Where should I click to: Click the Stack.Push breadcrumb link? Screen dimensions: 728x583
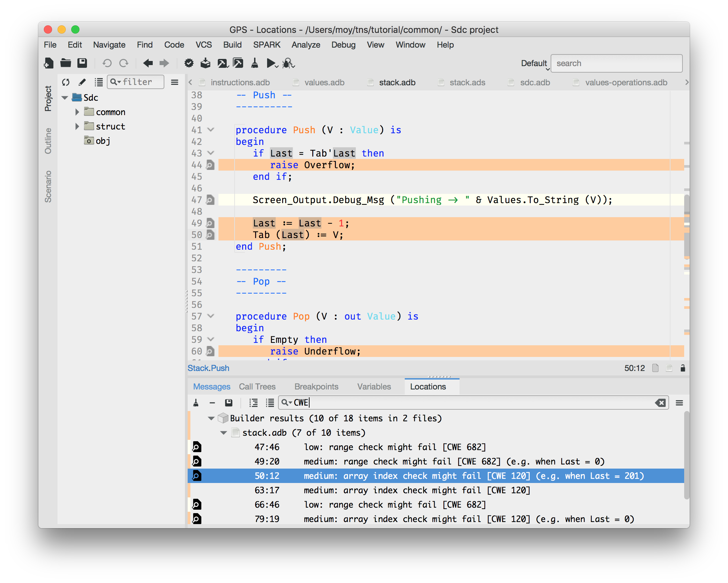tap(208, 368)
